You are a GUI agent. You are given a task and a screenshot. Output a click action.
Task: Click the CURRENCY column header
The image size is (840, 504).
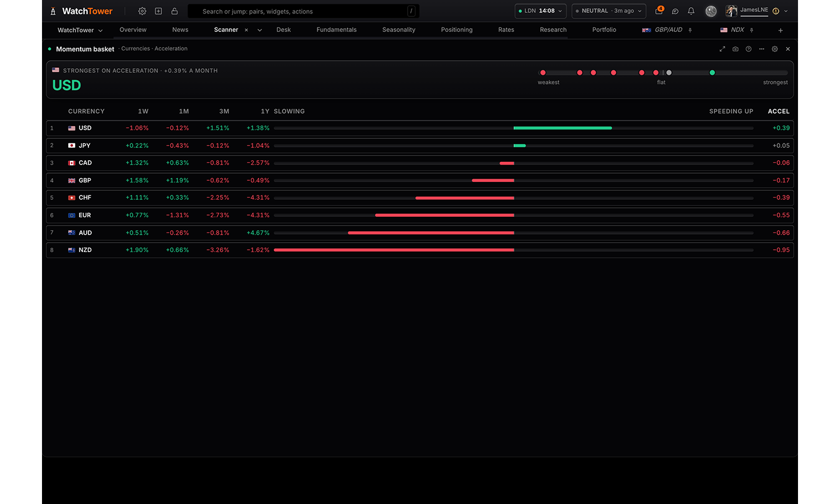coord(86,111)
